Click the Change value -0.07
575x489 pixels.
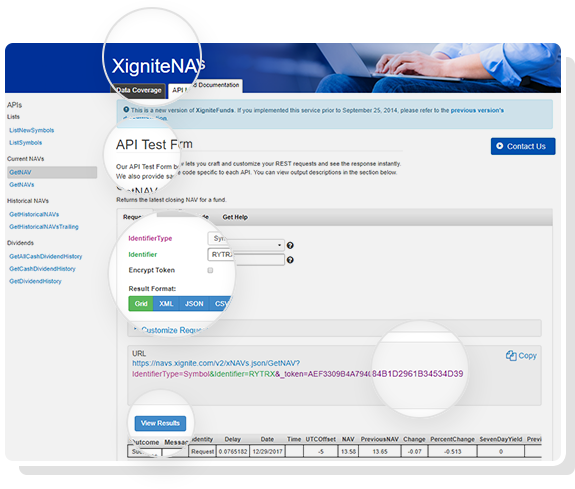[x=414, y=452]
